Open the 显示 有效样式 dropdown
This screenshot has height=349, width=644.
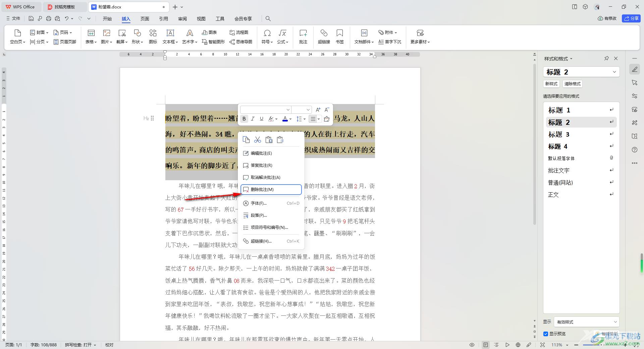(x=587, y=322)
